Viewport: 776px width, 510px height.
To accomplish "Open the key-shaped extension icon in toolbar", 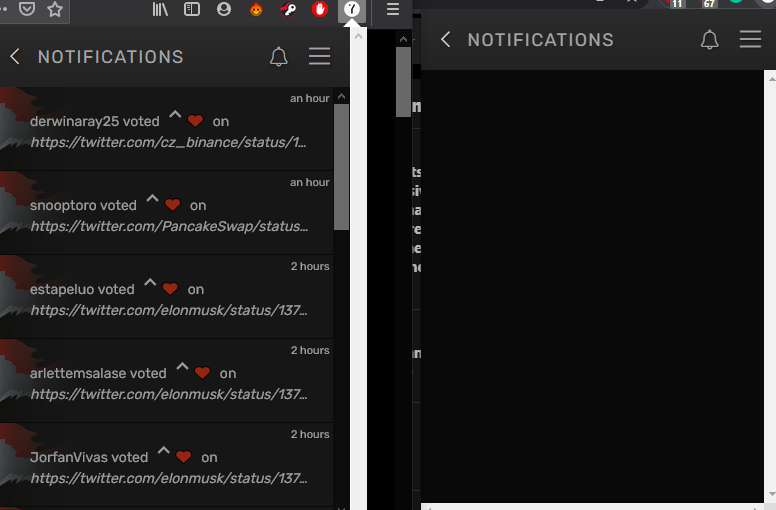I will [x=288, y=9].
